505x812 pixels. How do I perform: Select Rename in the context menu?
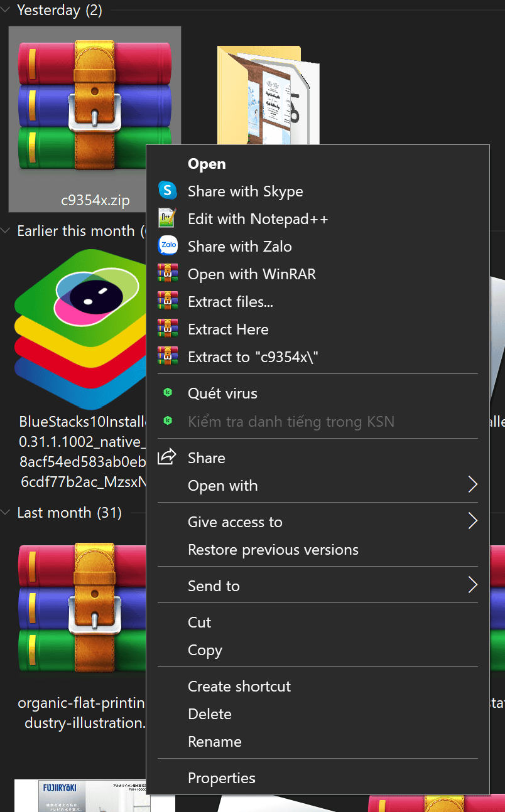[214, 742]
